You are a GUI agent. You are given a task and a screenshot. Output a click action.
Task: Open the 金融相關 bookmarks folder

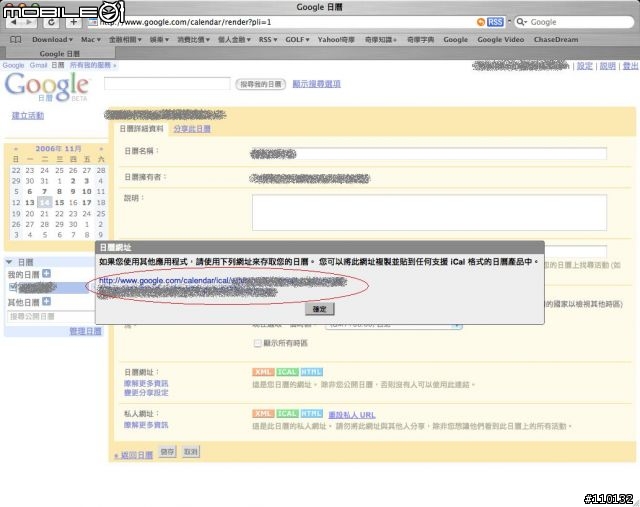[125, 40]
